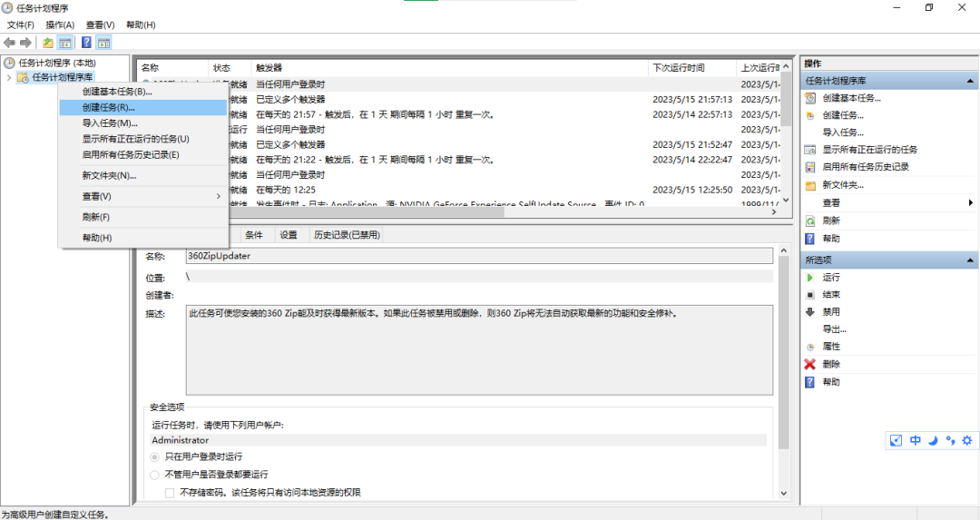
Task: Click green Run (运行) icon in actions pane
Action: [x=810, y=277]
